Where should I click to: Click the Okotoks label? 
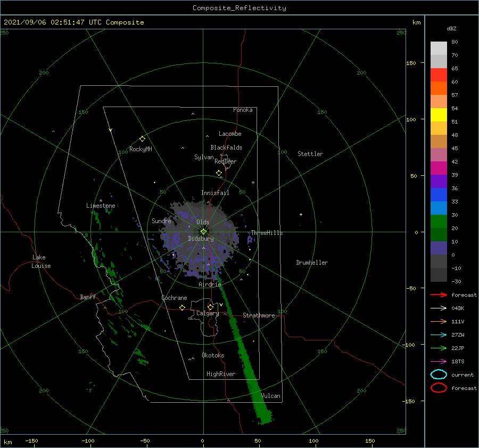tap(213, 355)
